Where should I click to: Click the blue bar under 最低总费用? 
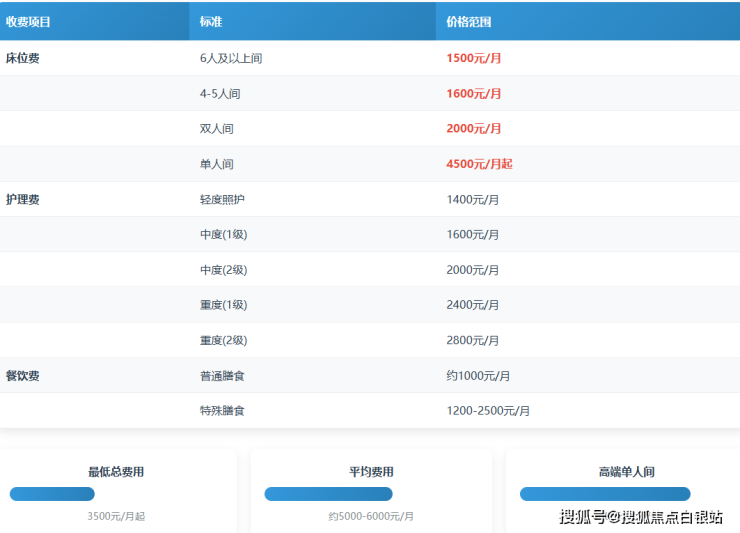click(x=52, y=494)
